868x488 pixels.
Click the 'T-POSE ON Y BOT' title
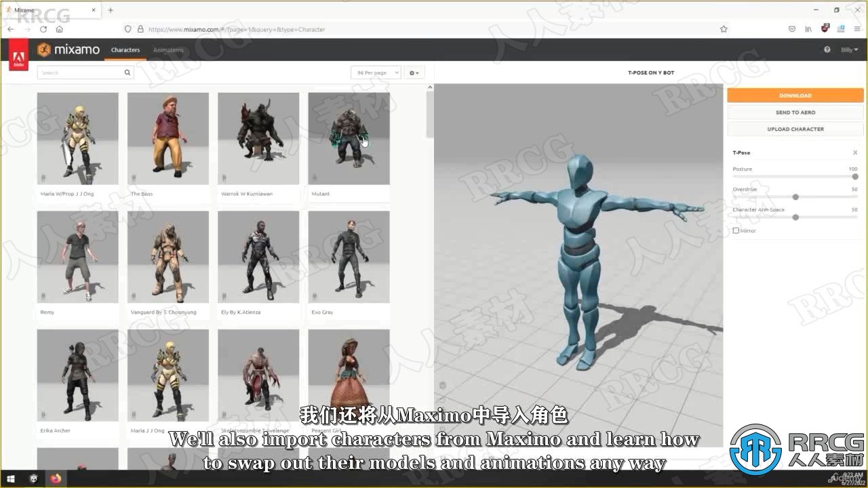click(651, 73)
